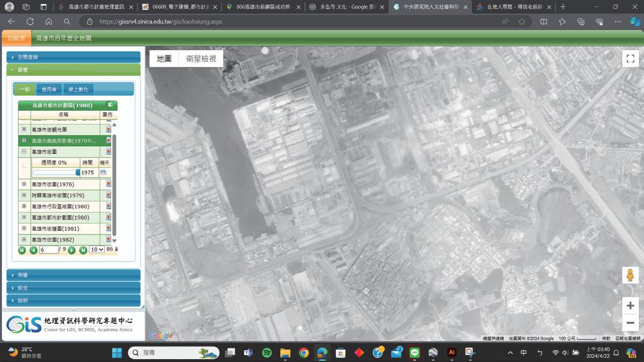Open legend icon for 高雄市街圖(1976)
The height and width of the screenshot is (362, 644).
point(109,184)
